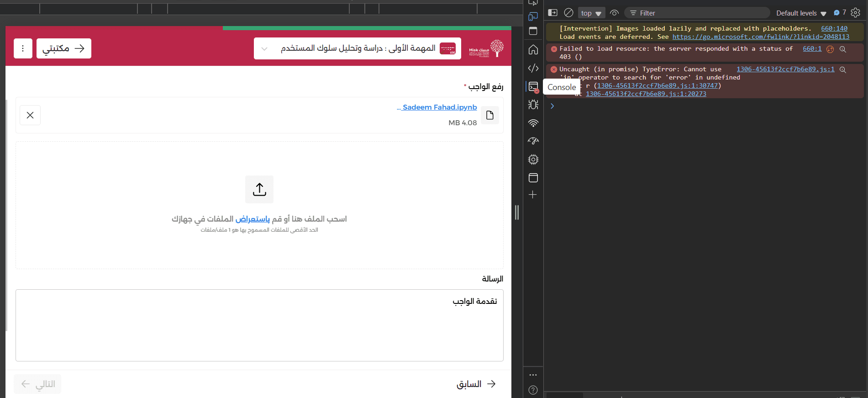
Task: Click the Misk foundation logo
Action: click(486, 48)
